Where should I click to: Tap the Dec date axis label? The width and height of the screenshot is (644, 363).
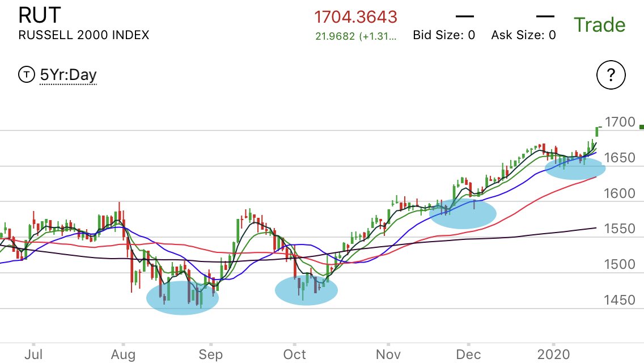click(x=468, y=354)
